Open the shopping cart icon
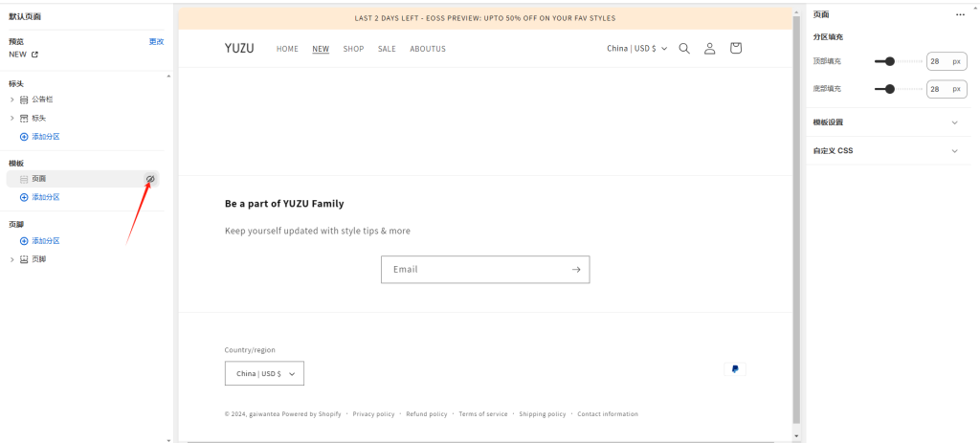The height and width of the screenshot is (443, 980). pyautogui.click(x=736, y=48)
